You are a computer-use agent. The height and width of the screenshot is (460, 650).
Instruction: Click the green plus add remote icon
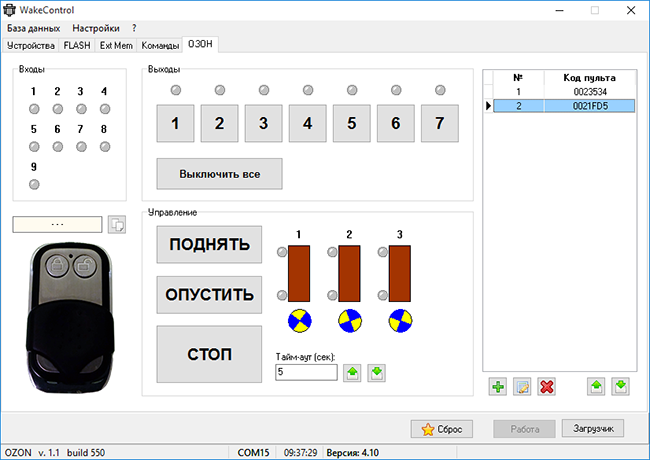pos(499,386)
